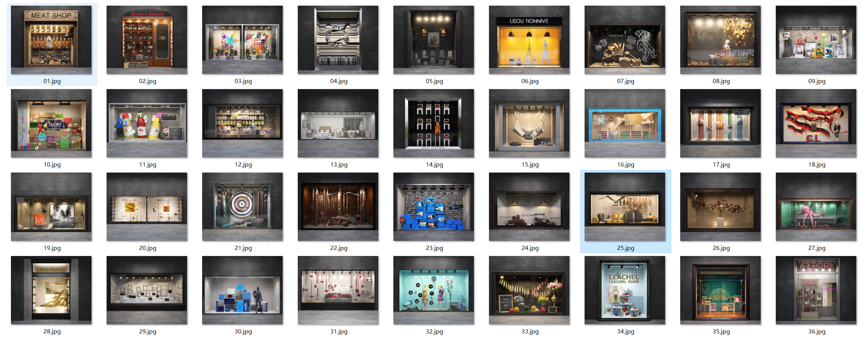Select the 30.jpg blue cubes thumbnail
This screenshot has width=868, height=344.
[x=243, y=290]
